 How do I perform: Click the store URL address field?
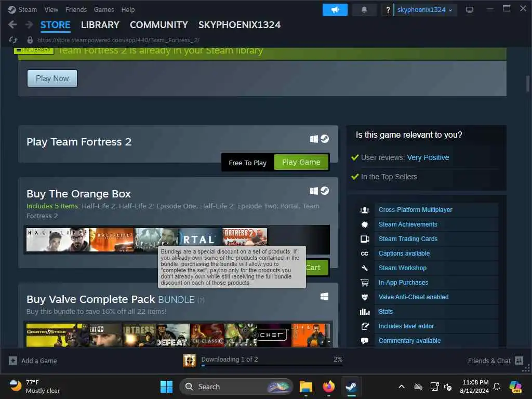118,40
